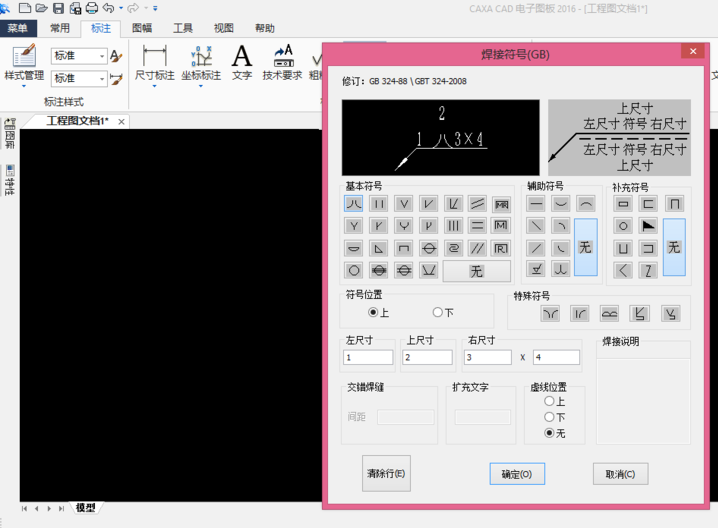Choose the spiral fold weld symbol
This screenshot has height=528, width=718.
tap(453, 248)
